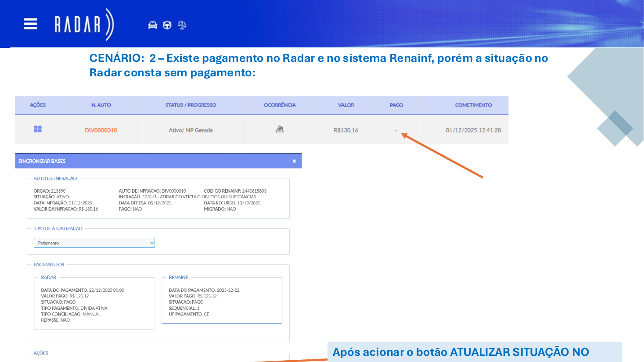
Task: Sort by COMETIMENTO column header
Action: pyautogui.click(x=473, y=105)
